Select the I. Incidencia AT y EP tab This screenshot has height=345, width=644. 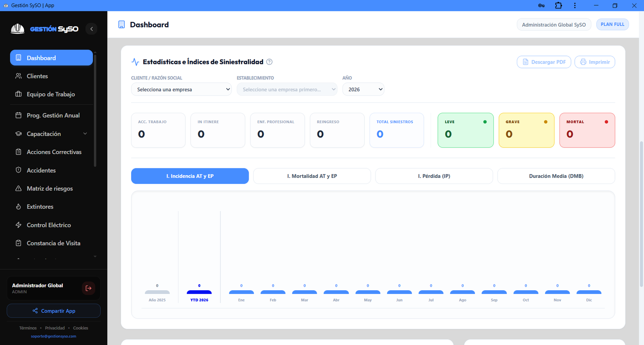(190, 176)
